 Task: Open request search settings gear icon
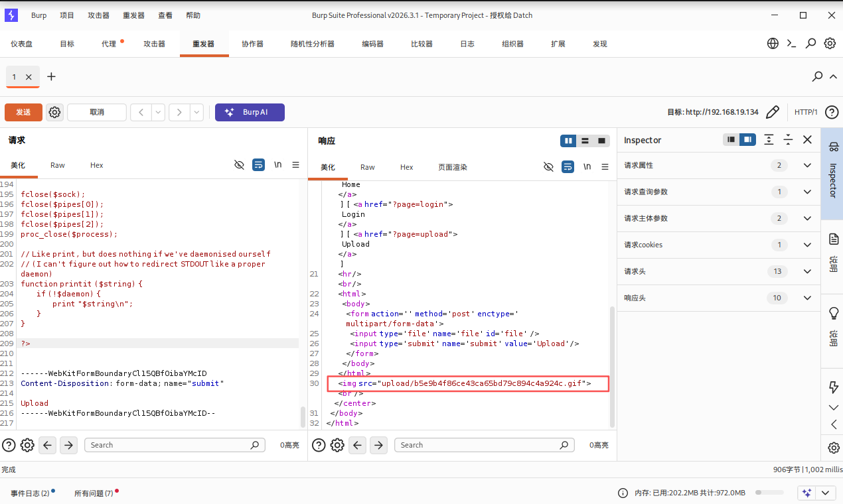(x=27, y=445)
